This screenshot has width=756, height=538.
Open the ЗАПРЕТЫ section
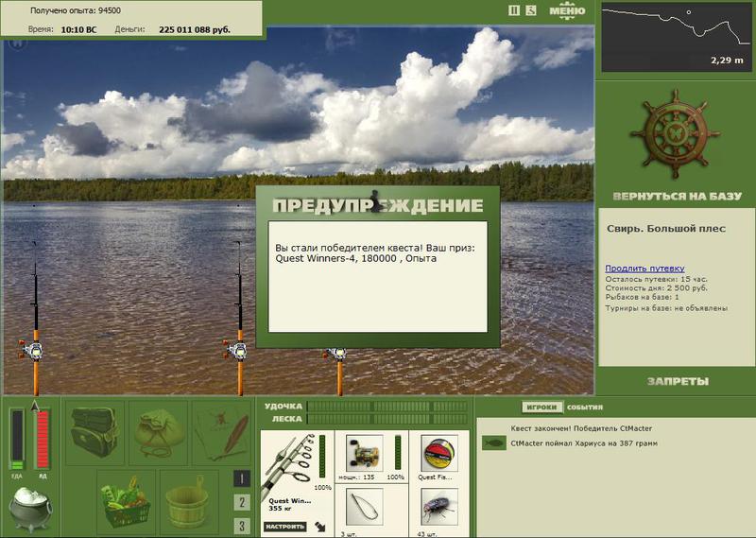pos(678,381)
